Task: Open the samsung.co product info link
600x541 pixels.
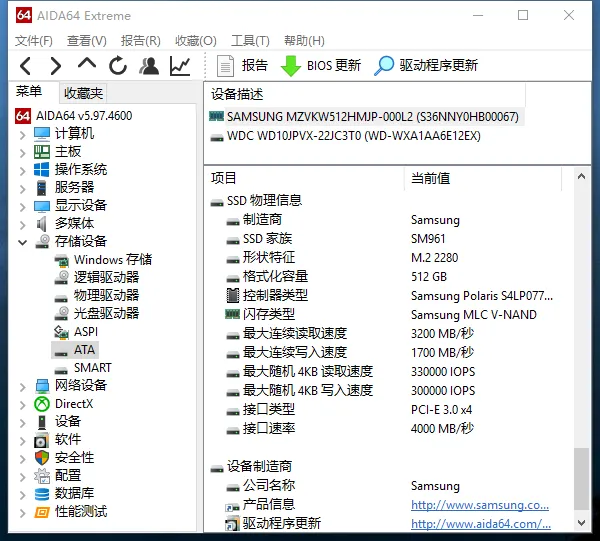Action: click(x=480, y=505)
